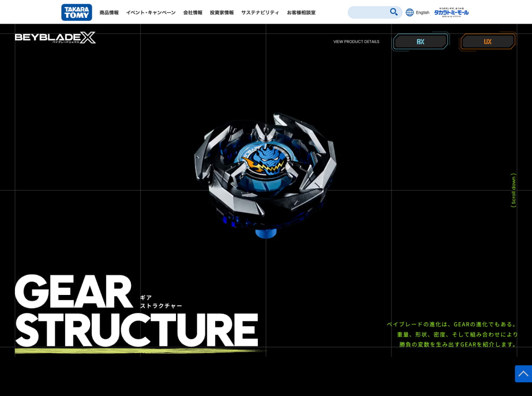This screenshot has width=532, height=396.
Task: Click the VIEW PRODUCT DETAILS label
Action: coord(356,42)
